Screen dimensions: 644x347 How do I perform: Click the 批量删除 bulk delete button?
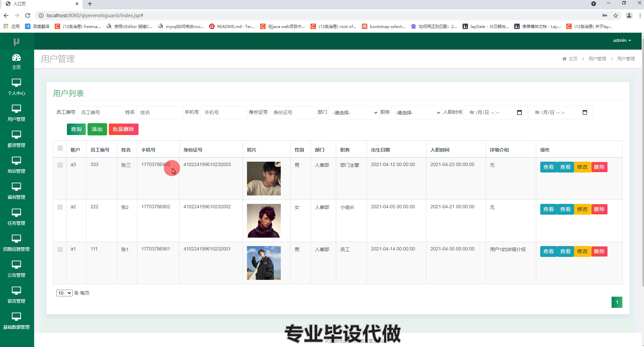pos(123,129)
